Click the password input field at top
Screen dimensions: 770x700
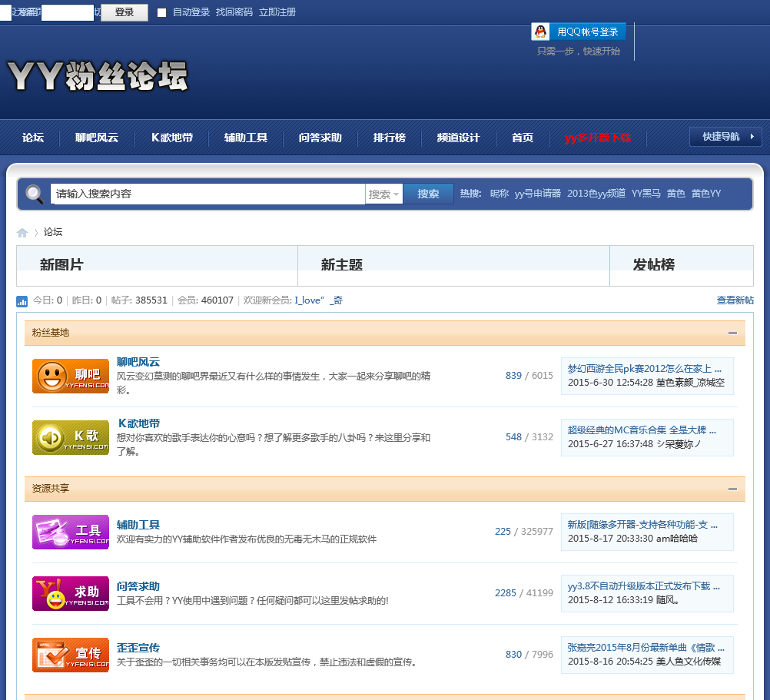click(x=68, y=12)
